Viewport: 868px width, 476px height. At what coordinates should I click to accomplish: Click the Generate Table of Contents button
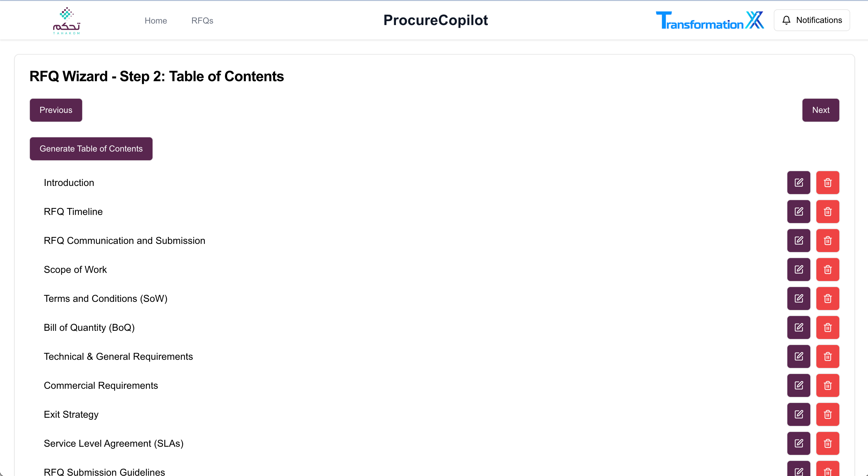pos(91,149)
